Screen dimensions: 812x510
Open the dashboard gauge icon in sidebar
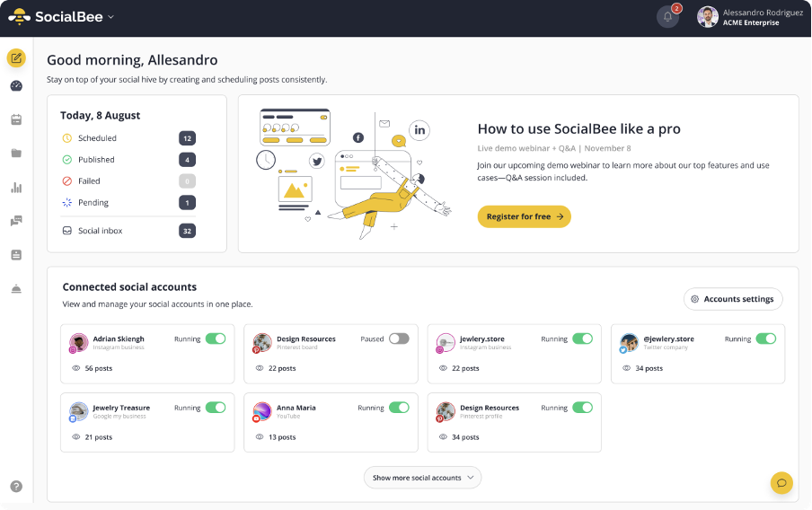(16, 86)
